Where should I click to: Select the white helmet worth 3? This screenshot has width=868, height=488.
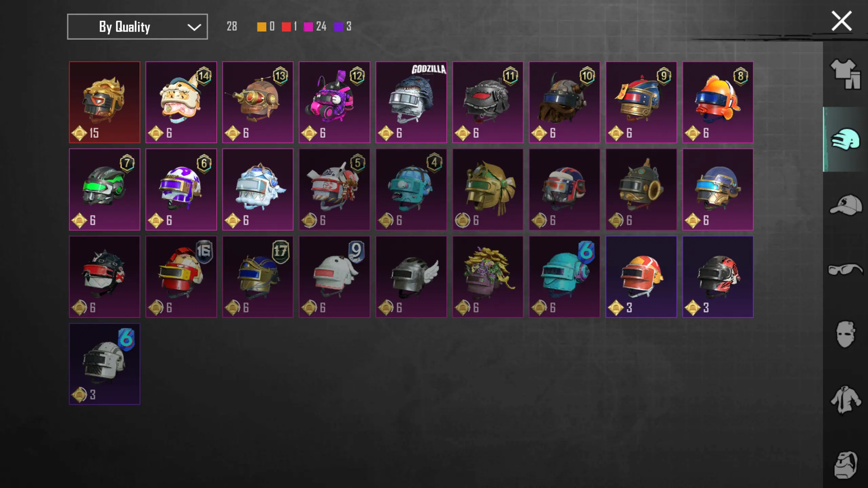pyautogui.click(x=104, y=364)
